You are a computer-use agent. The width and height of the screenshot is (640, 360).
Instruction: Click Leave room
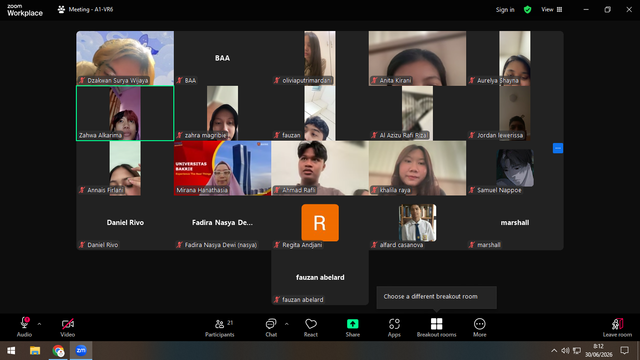pos(617,327)
